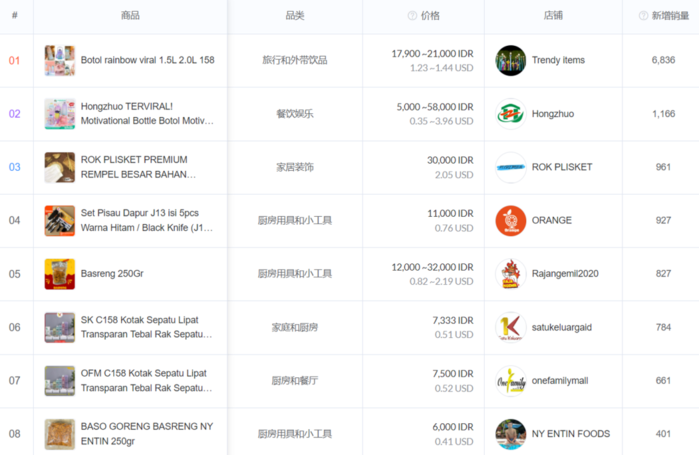The width and height of the screenshot is (699, 455).
Task: Click help icon beside 新增销量 header
Action: (643, 16)
